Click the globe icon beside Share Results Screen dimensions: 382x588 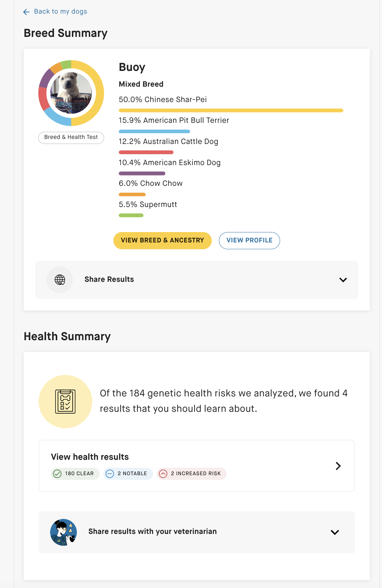point(60,280)
